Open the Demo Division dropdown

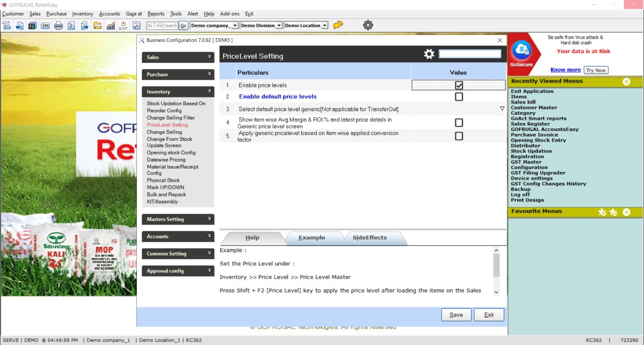point(279,25)
